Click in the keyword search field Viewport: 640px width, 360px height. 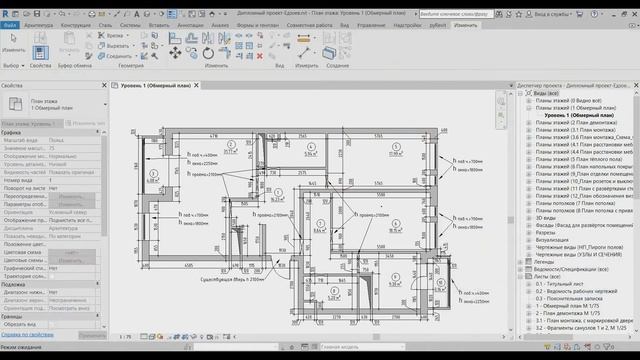[456, 14]
